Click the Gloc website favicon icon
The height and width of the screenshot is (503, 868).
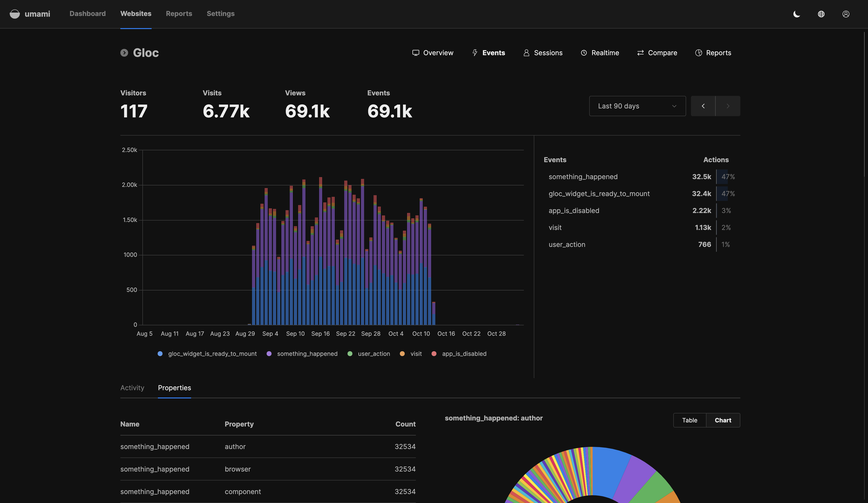point(124,53)
